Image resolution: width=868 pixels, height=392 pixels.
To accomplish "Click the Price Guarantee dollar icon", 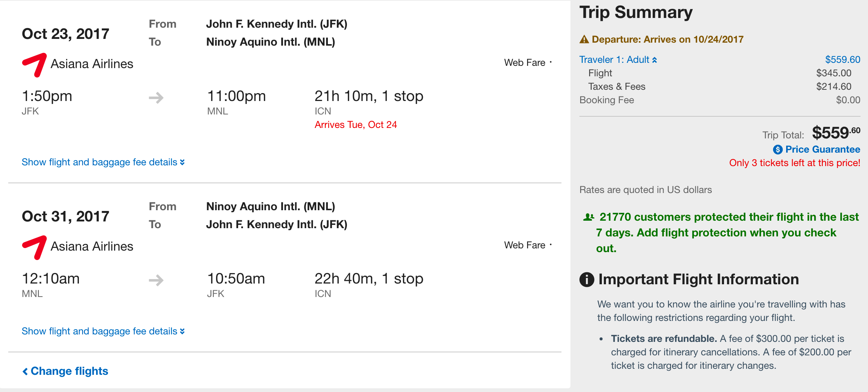I will (x=778, y=150).
